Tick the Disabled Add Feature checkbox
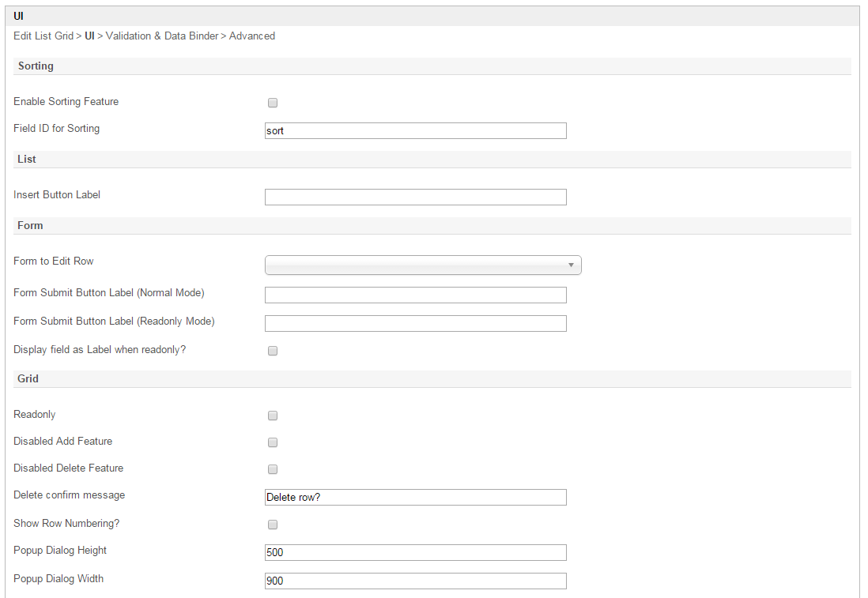 tap(273, 442)
